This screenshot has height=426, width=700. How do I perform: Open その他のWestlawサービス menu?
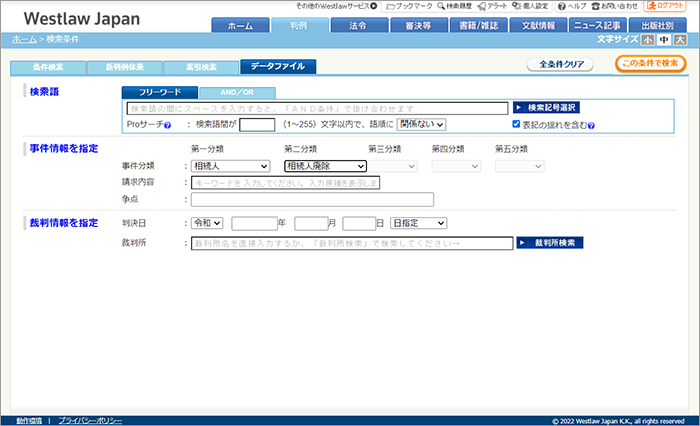point(337,6)
